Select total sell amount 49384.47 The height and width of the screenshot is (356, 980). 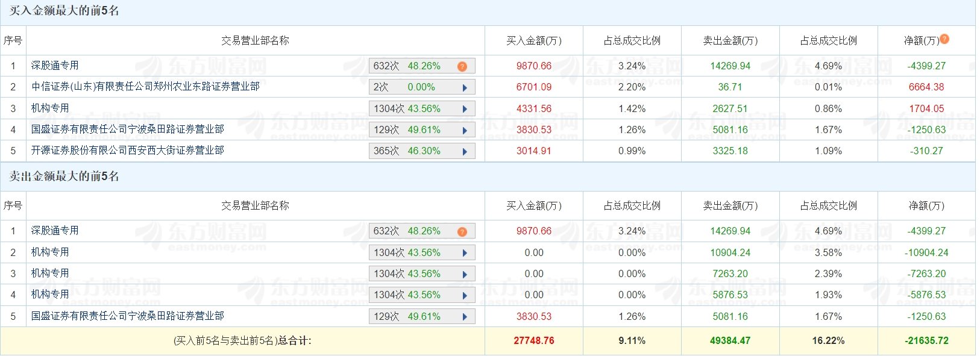[x=730, y=341]
